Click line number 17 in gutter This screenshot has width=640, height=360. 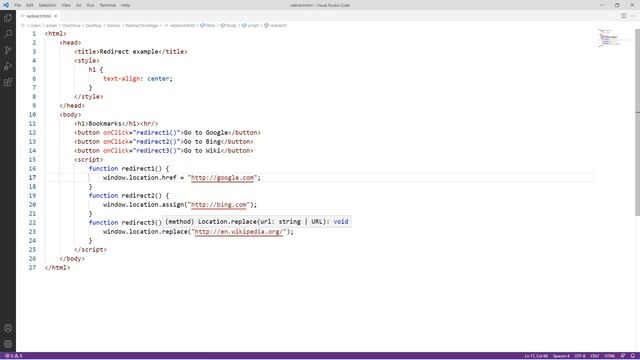coord(32,178)
